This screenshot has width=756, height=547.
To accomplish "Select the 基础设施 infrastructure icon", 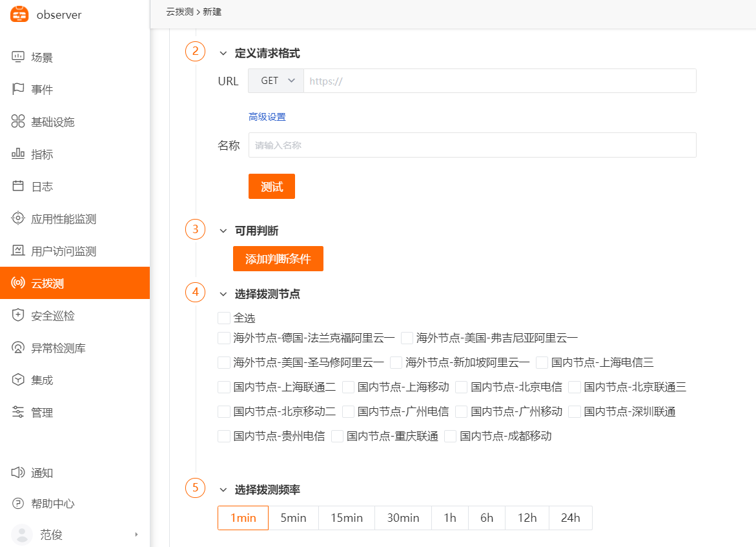I will click(18, 121).
